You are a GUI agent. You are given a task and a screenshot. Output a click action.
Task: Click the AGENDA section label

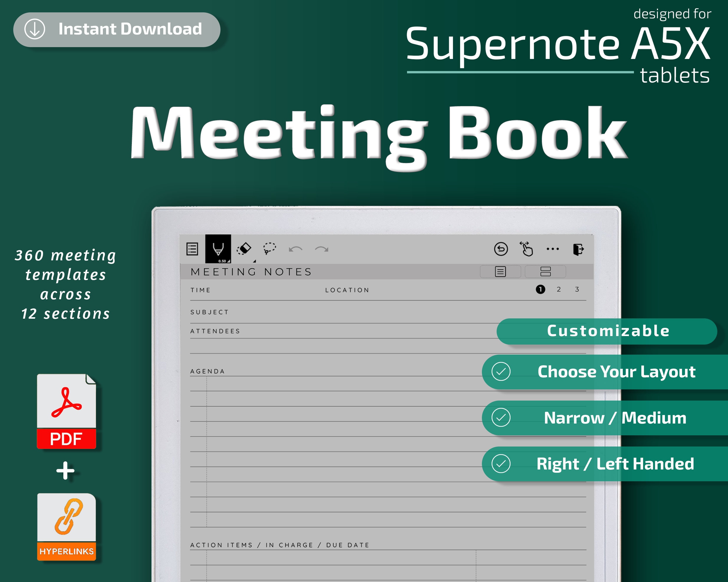click(207, 371)
